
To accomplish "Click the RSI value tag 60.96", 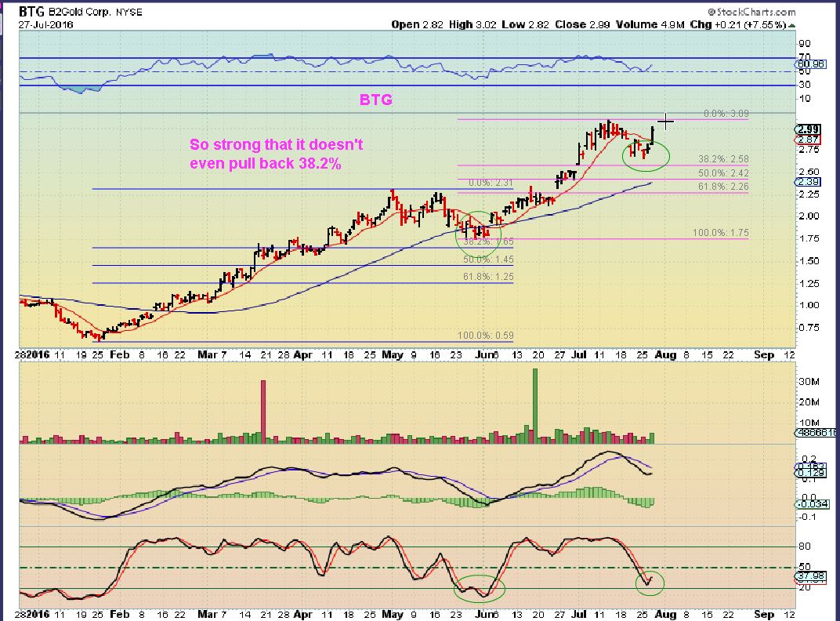I will 810,64.
